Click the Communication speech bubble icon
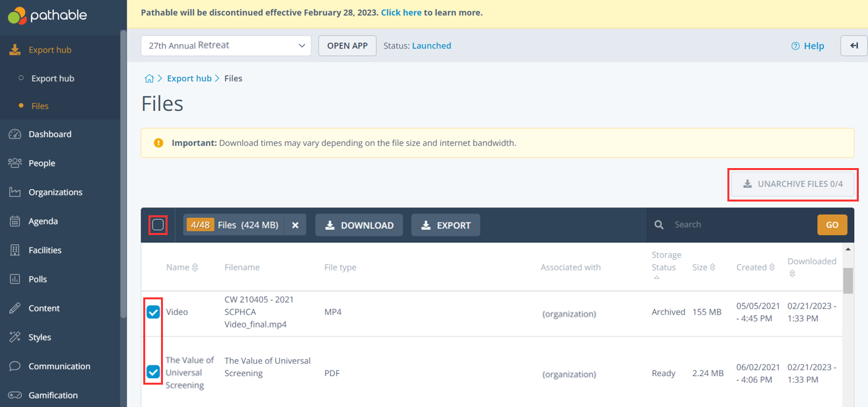The height and width of the screenshot is (407, 868). [x=15, y=366]
